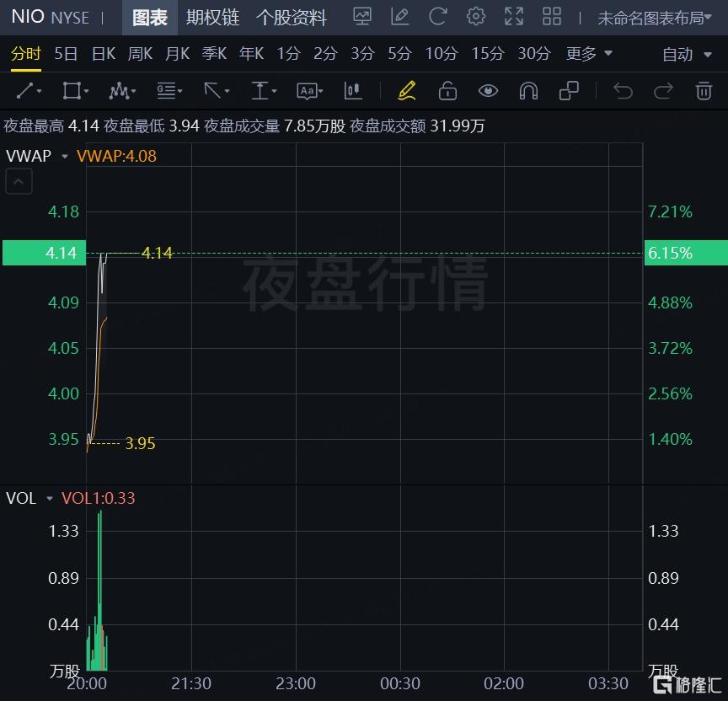Select the 日K timeframe

[103, 53]
